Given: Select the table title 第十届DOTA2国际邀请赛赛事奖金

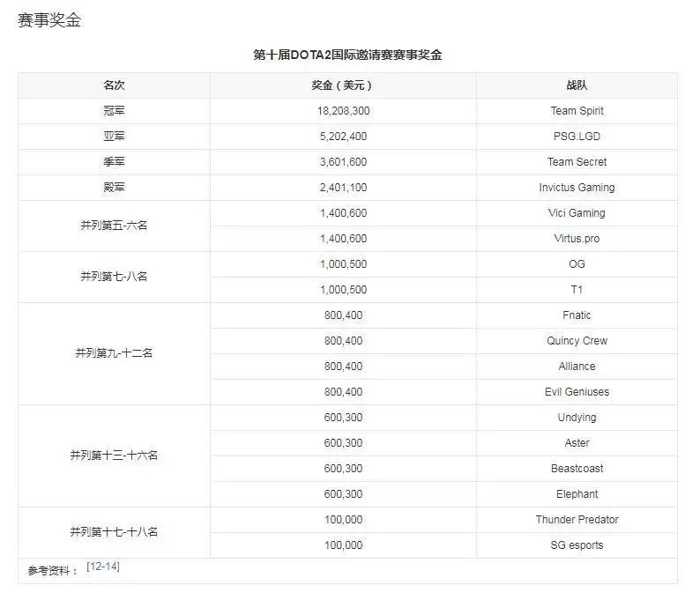Looking at the screenshot, I should tap(347, 55).
